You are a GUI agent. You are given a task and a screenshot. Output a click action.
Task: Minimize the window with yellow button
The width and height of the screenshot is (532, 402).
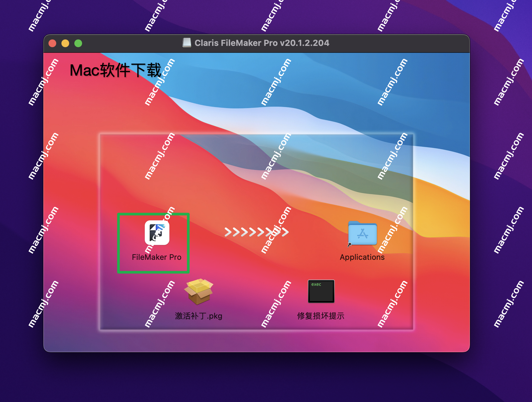tap(65, 43)
